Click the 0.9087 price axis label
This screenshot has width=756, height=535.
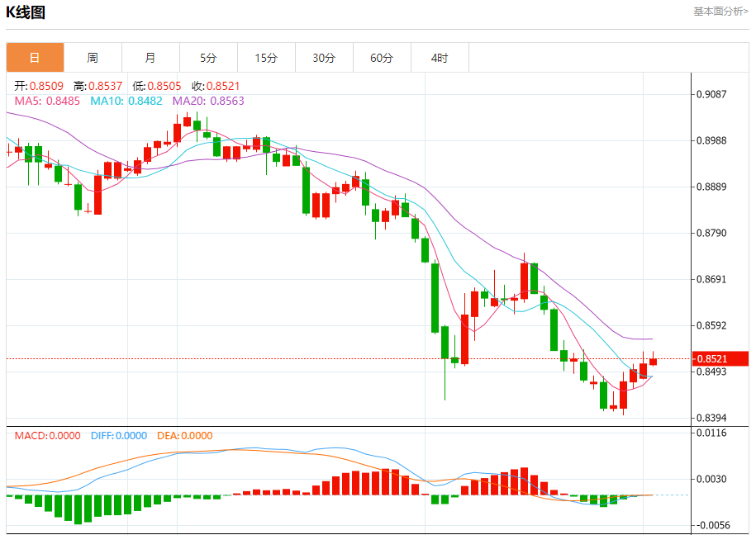coord(711,94)
